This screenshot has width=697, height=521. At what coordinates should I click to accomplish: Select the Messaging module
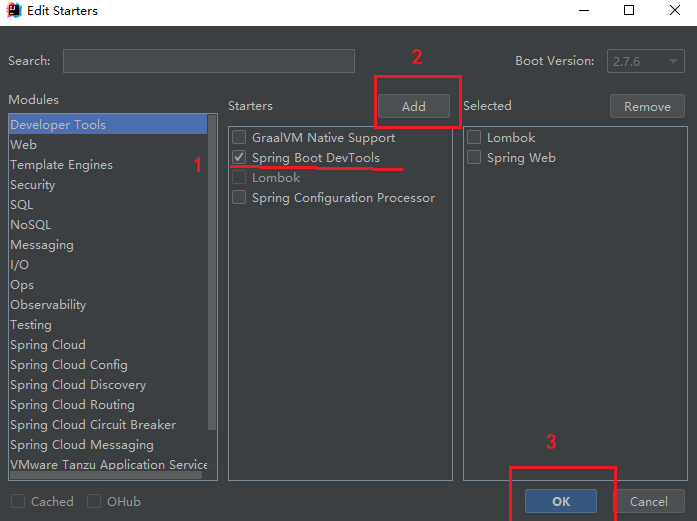tap(108, 244)
